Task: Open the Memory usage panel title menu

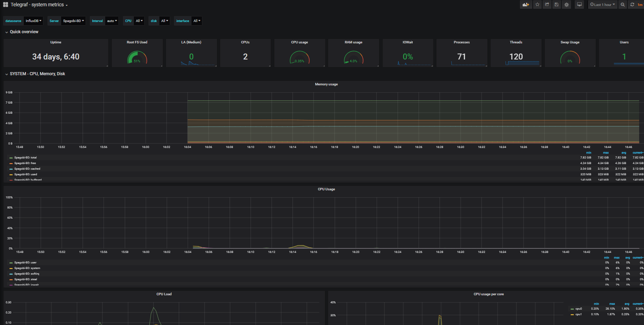Action: pos(326,84)
